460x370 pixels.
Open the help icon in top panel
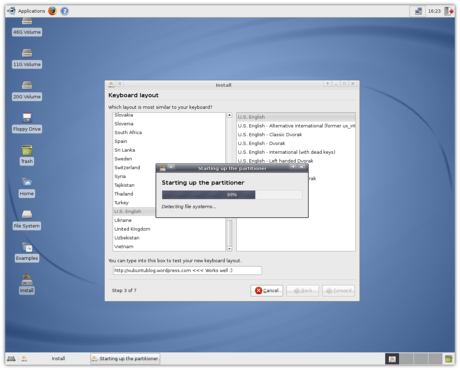[65, 11]
